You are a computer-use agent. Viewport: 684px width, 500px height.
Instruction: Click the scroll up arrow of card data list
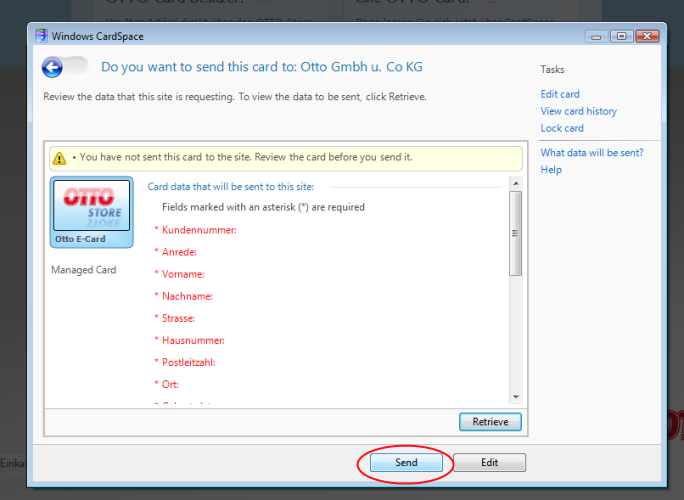click(516, 183)
